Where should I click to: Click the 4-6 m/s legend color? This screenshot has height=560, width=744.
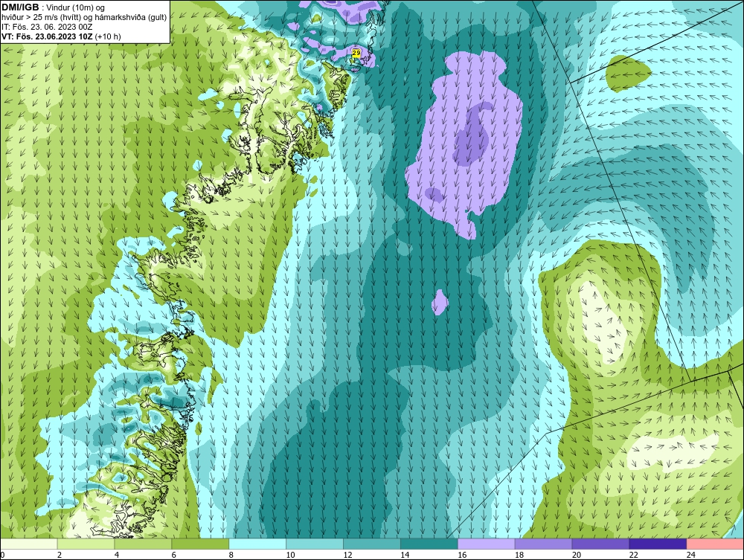[x=143, y=544]
